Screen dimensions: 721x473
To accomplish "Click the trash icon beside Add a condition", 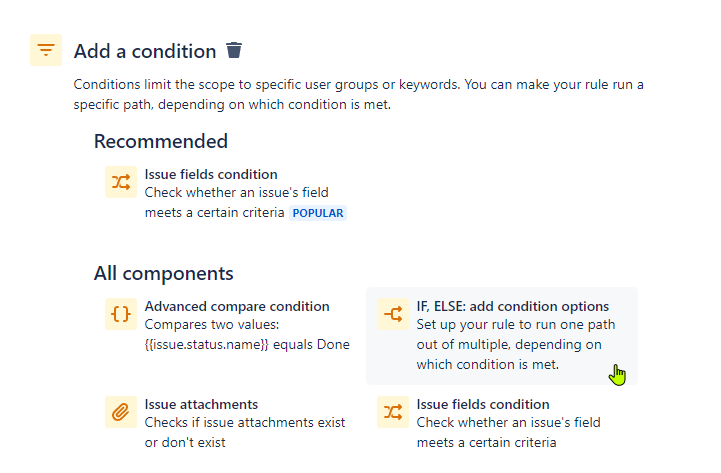I will click(234, 50).
